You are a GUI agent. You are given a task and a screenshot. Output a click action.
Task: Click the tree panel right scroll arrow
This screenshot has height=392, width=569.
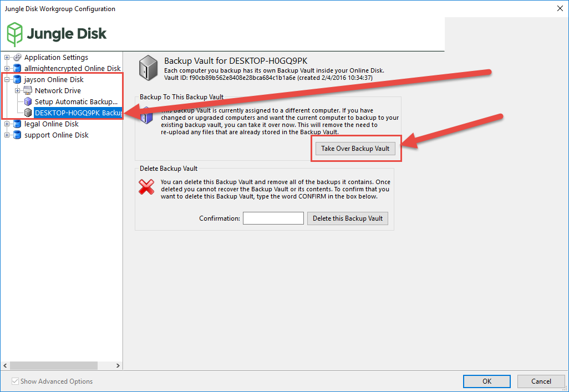click(x=118, y=365)
